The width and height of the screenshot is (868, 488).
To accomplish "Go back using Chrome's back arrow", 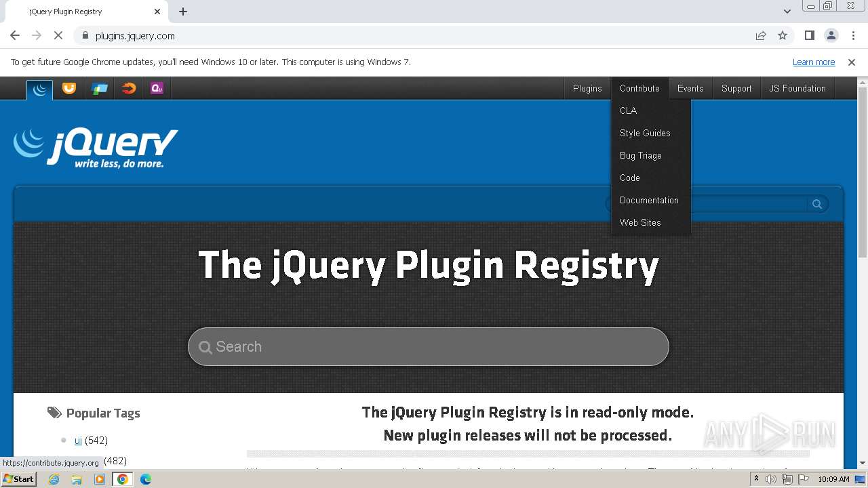I will coord(15,36).
